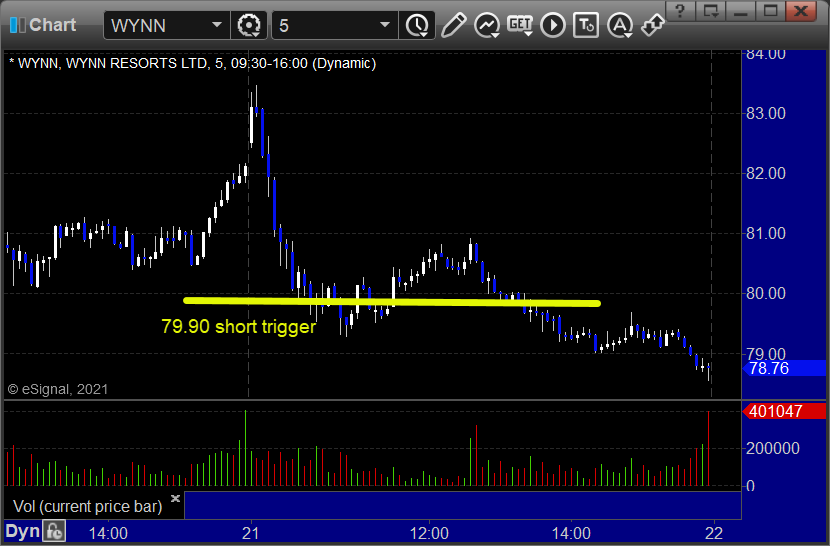
Task: Click the link/arrows symbol icon
Action: pos(653,25)
